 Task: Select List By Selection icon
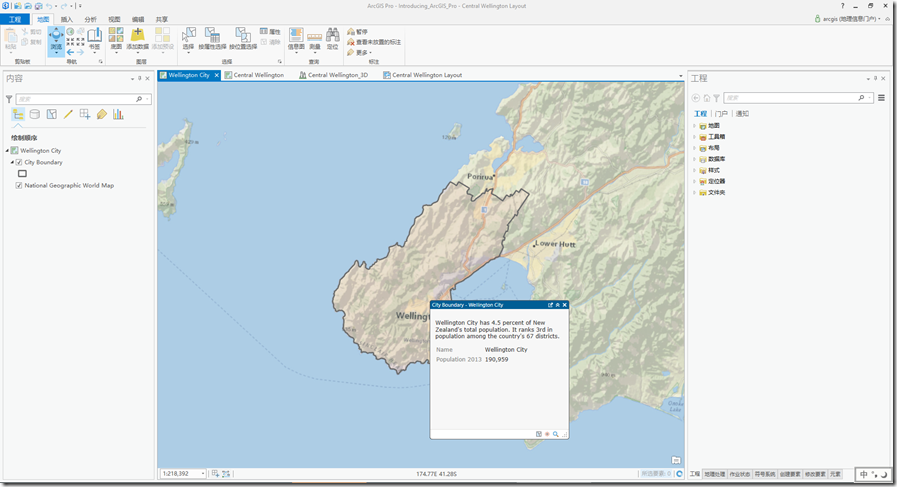tap(51, 114)
